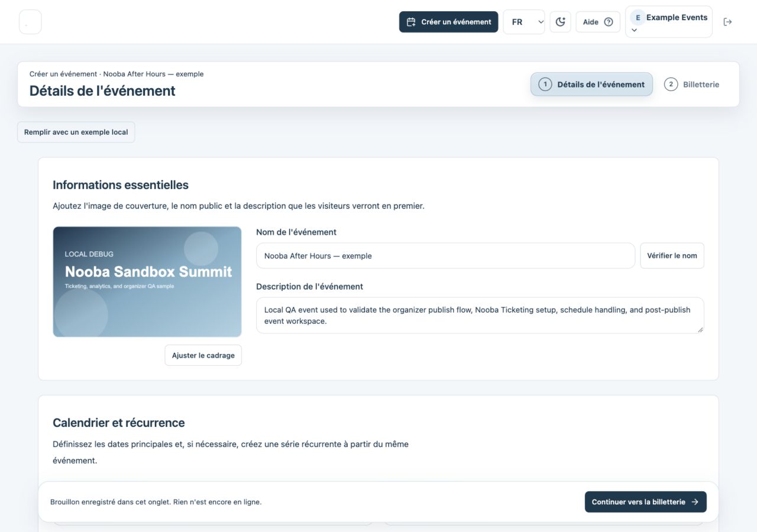The image size is (757, 532).
Task: Click the breadcrumb text Créer un événement
Action: pyautogui.click(x=63, y=74)
